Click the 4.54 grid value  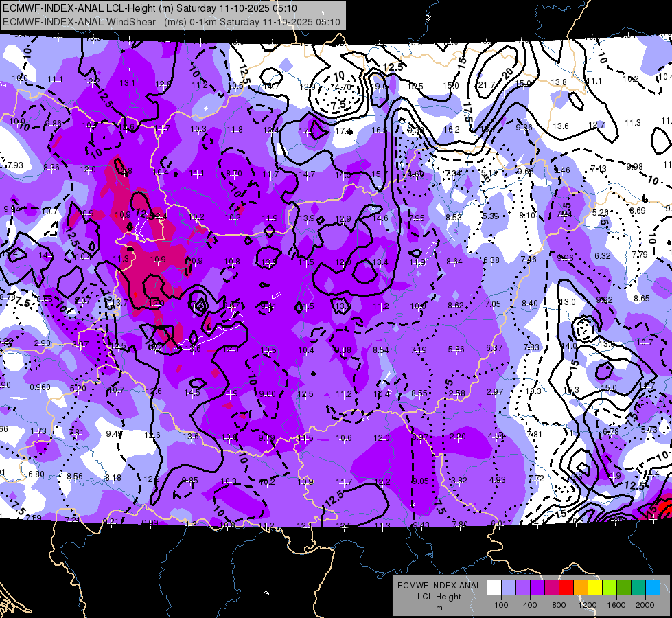[x=496, y=436]
